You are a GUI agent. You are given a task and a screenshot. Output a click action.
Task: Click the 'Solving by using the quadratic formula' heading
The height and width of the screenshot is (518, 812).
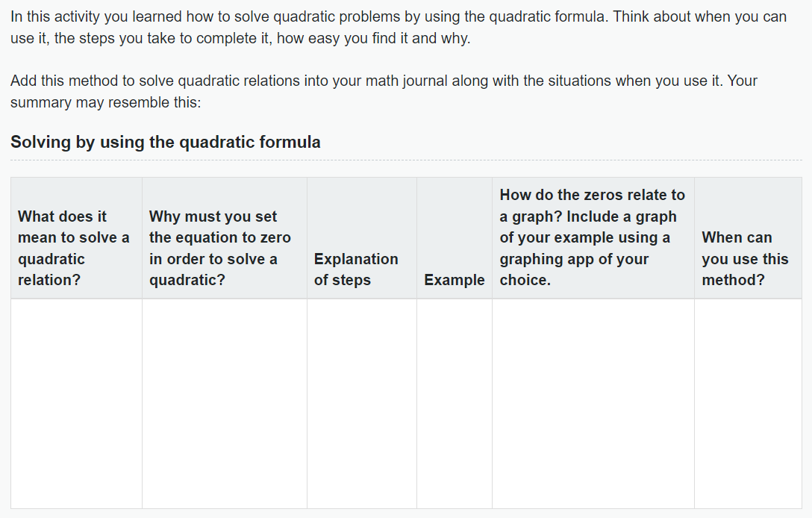pos(165,142)
